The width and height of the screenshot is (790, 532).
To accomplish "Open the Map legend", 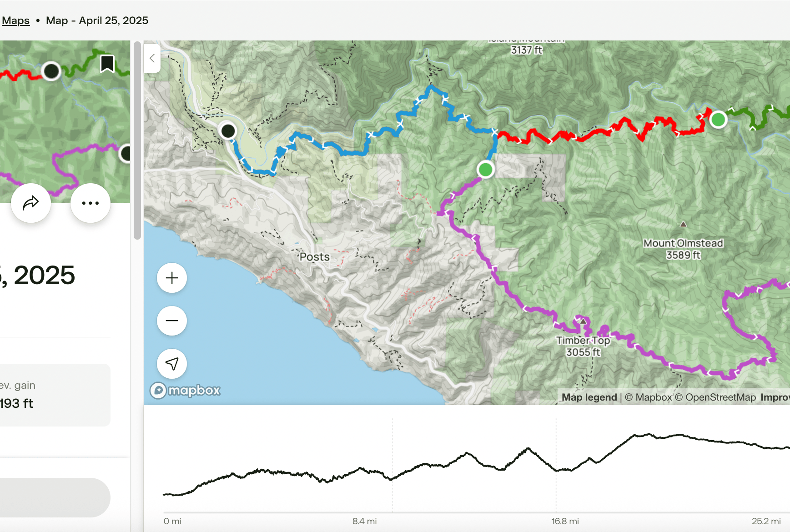I will click(589, 397).
